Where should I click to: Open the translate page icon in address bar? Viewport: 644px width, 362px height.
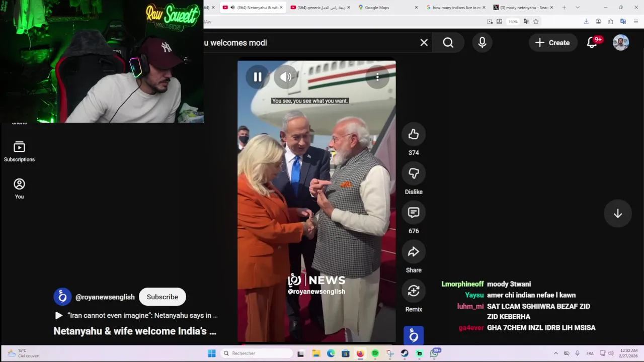526,22
